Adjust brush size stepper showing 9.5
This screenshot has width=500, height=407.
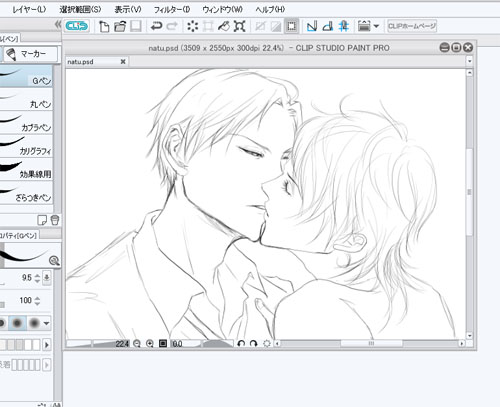[x=37, y=278]
